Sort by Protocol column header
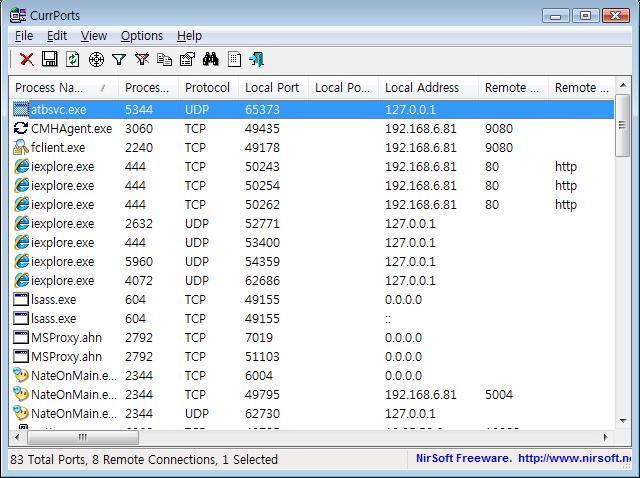The width and height of the screenshot is (640, 478). coord(208,88)
